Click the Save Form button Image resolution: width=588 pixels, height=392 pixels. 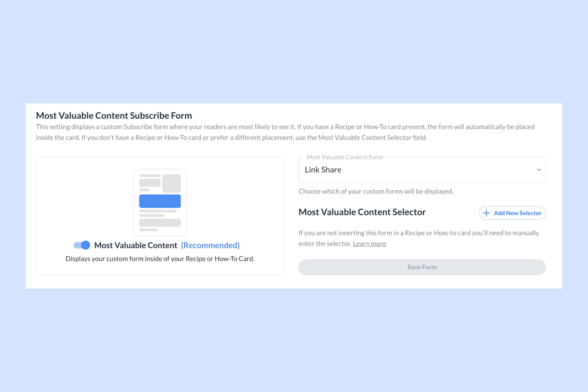click(422, 267)
